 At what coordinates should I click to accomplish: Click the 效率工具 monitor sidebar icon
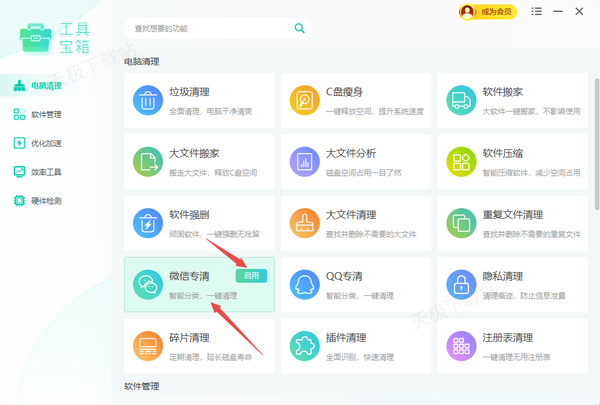(19, 172)
